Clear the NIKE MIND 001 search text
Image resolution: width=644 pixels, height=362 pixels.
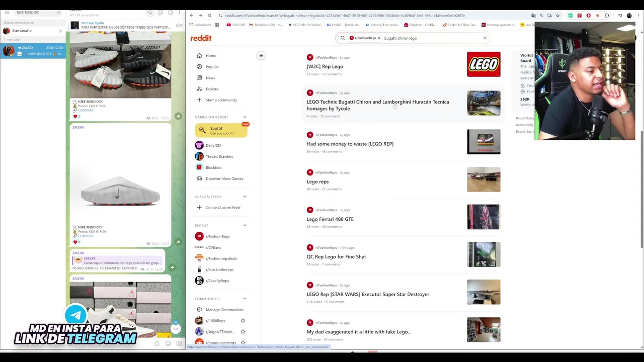58,12
